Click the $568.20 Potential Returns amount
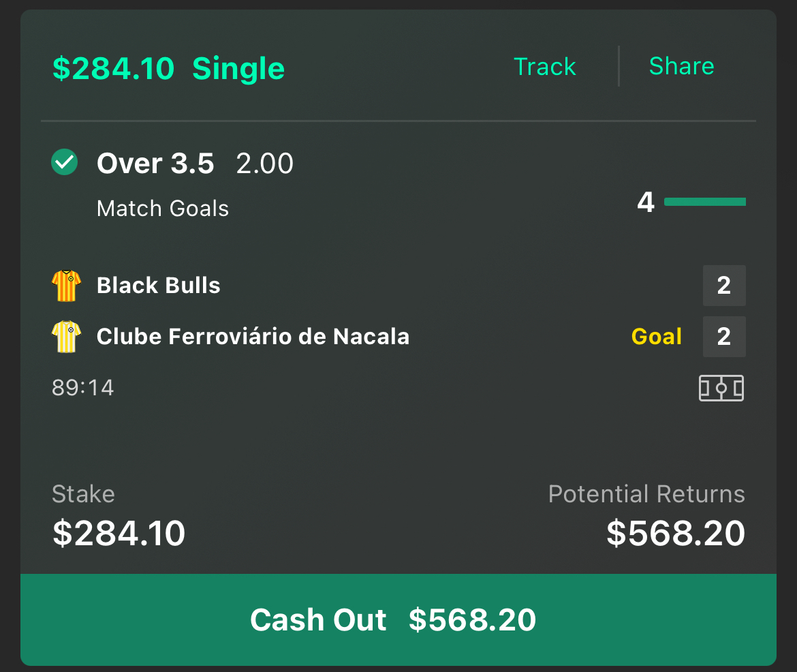797x672 pixels. pos(676,533)
